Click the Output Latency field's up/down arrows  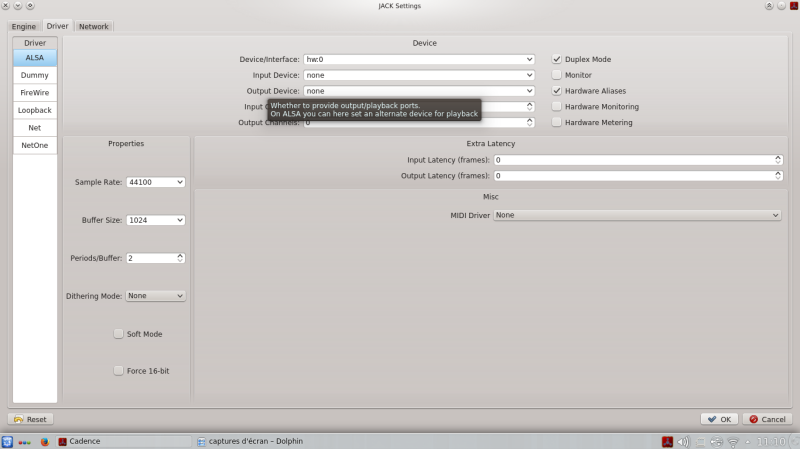[778, 176]
